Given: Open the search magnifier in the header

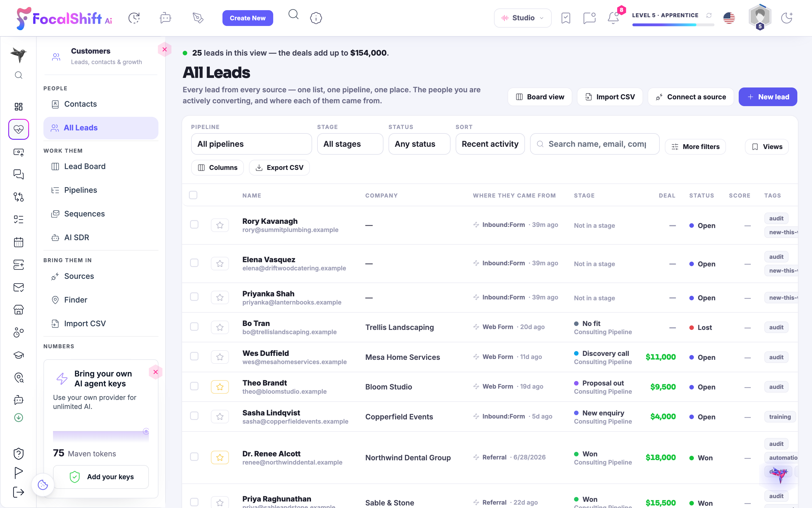Looking at the screenshot, I should click(x=293, y=14).
